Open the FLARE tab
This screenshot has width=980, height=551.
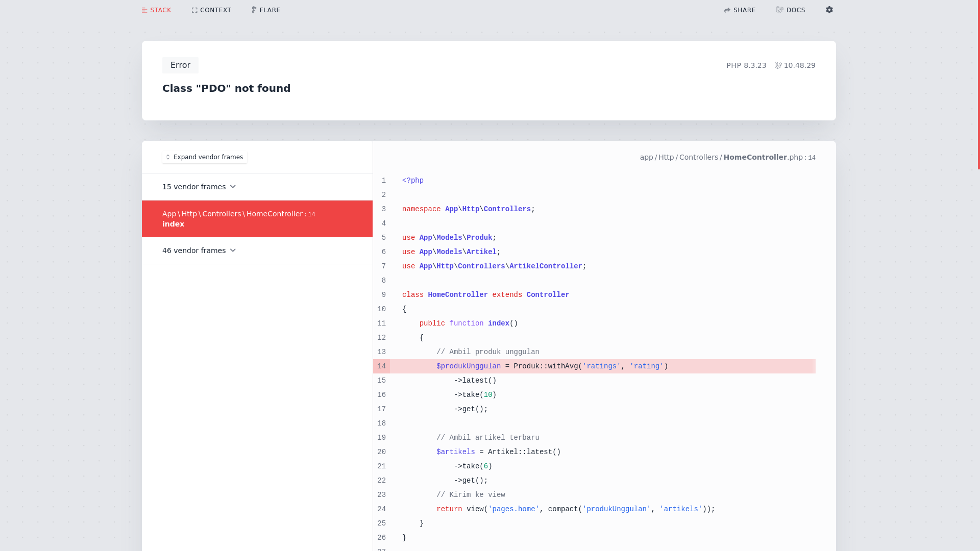pyautogui.click(x=266, y=10)
